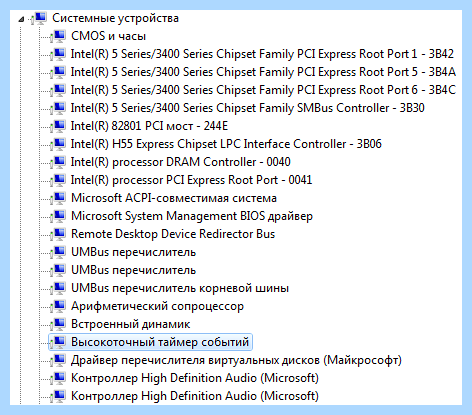Select processor PCI Express Root Port - 0041

(191, 180)
